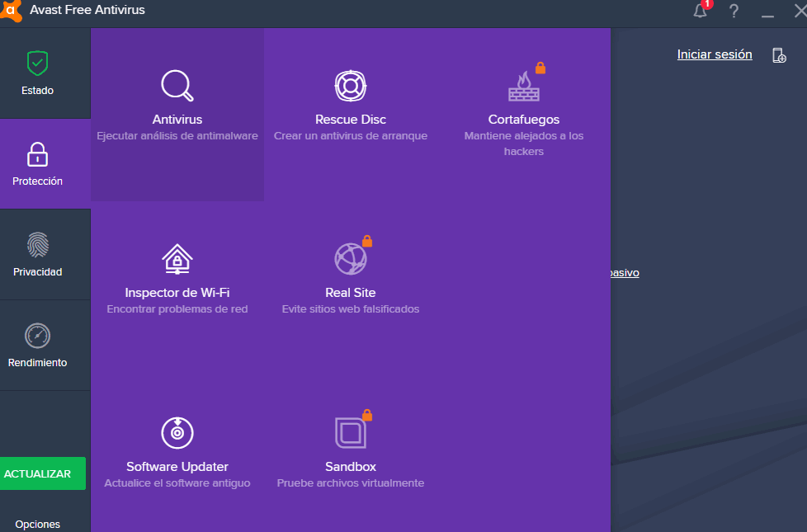This screenshot has height=532, width=807.
Task: Click the lifebuoy Rescue Disc icon
Action: point(351,86)
